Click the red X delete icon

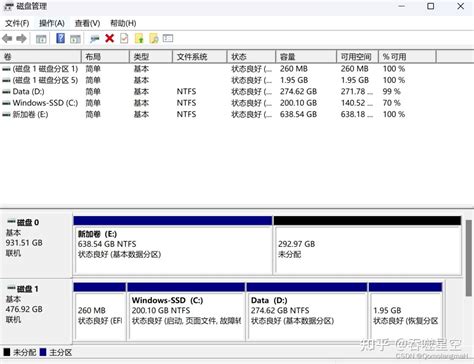tap(109, 38)
